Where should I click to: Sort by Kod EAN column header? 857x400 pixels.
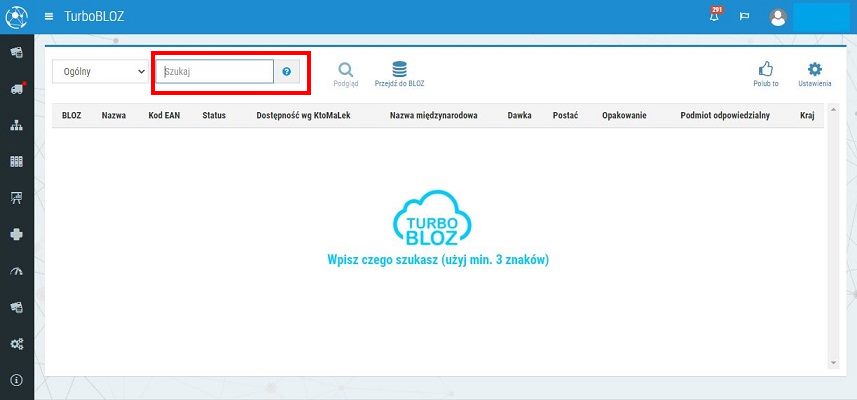tap(164, 116)
